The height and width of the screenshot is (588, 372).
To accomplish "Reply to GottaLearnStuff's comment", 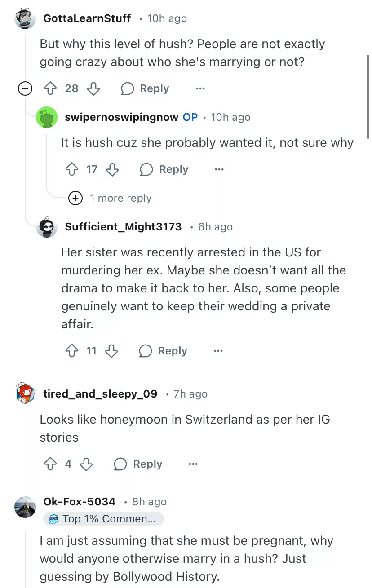I will [x=145, y=88].
